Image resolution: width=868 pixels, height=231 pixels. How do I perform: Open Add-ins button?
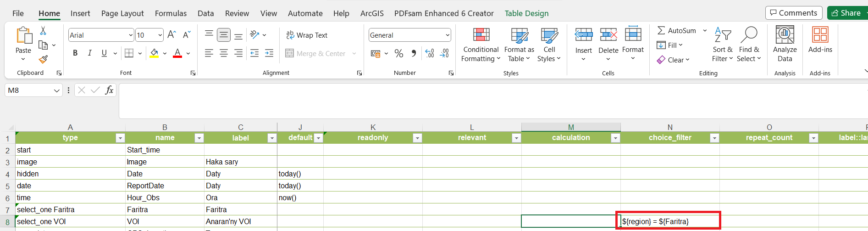click(820, 40)
